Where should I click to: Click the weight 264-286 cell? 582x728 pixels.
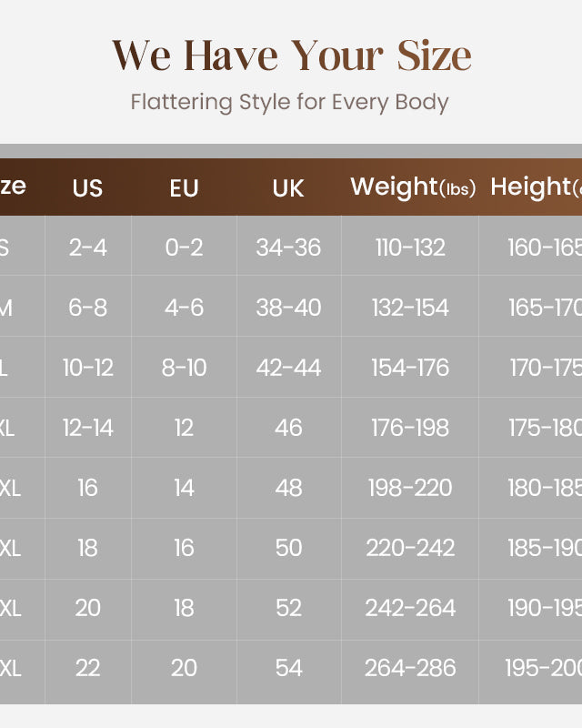[x=410, y=668]
